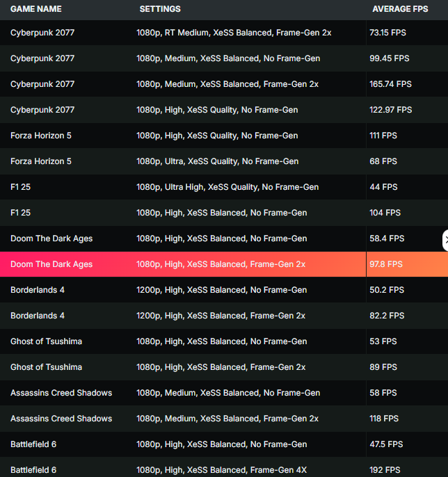Image resolution: width=448 pixels, height=477 pixels.
Task: Click Borderlands 4 name in 82.2 FPS row
Action: 38,316
